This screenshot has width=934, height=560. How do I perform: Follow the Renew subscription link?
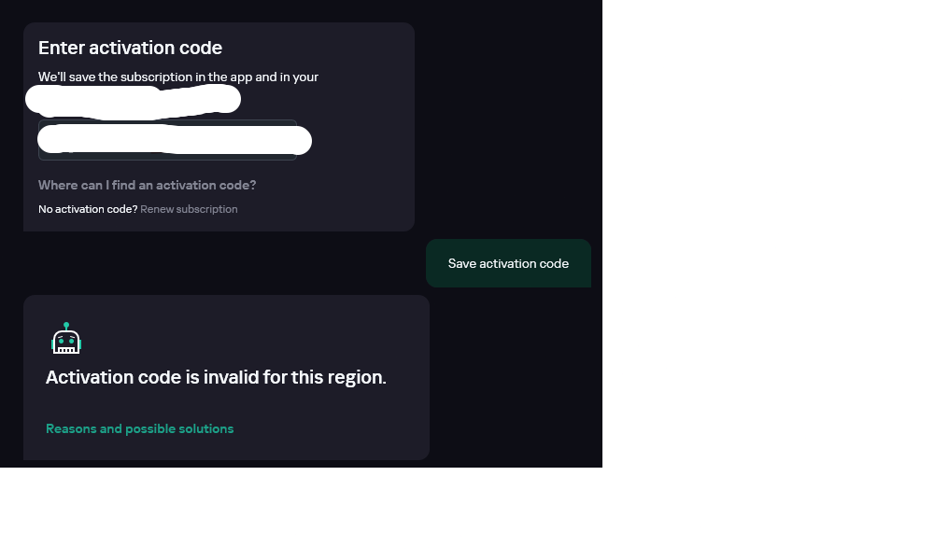pyautogui.click(x=189, y=209)
